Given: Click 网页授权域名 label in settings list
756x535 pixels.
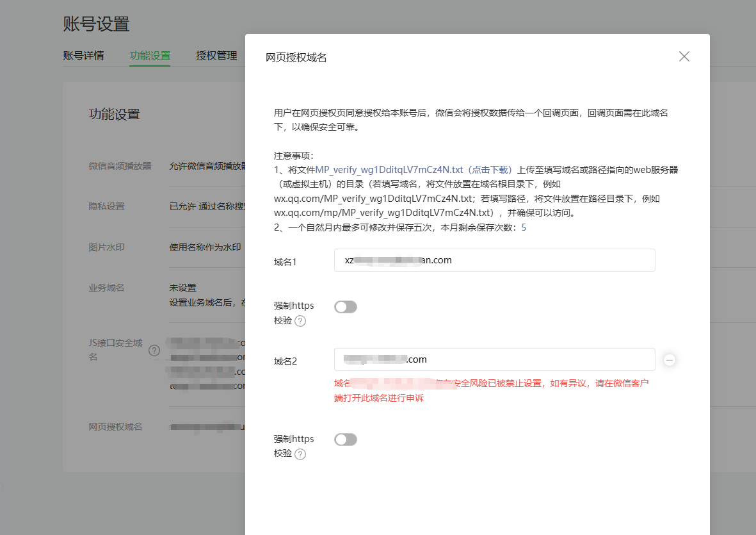Looking at the screenshot, I should [115, 427].
